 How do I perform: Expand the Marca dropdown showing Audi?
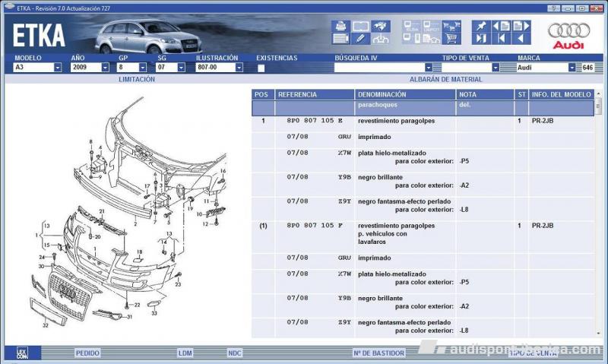572,68
